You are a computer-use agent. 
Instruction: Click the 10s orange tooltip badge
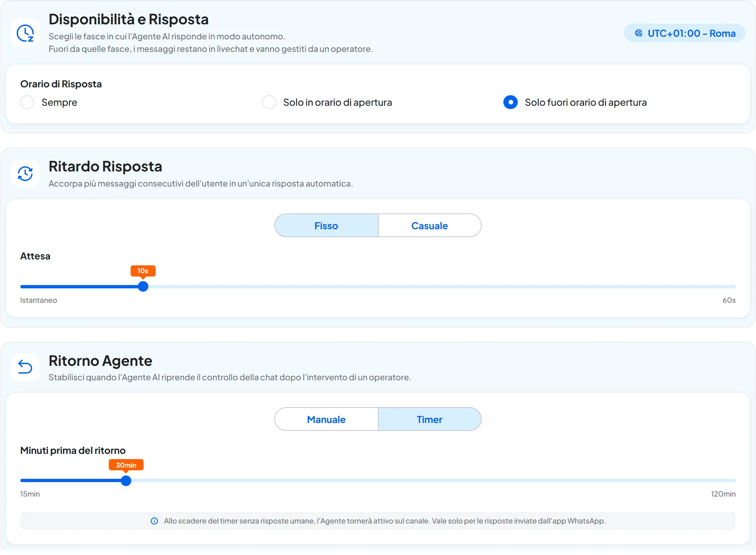(x=143, y=271)
